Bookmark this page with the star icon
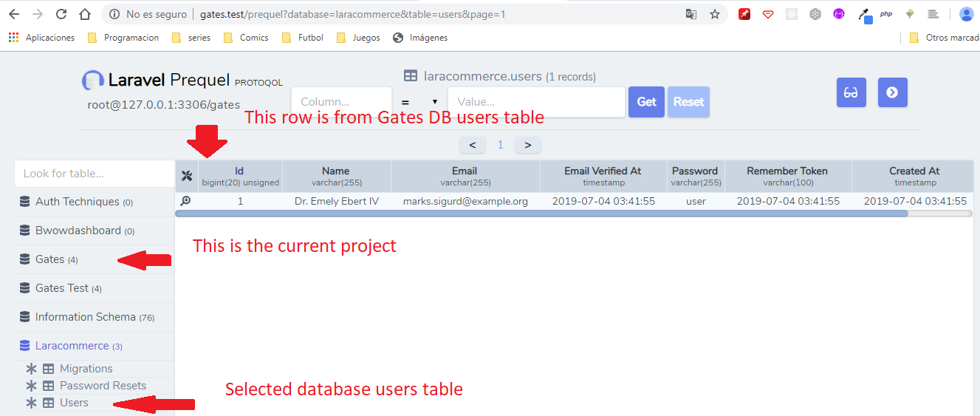This screenshot has height=416, width=980. pos(715,14)
